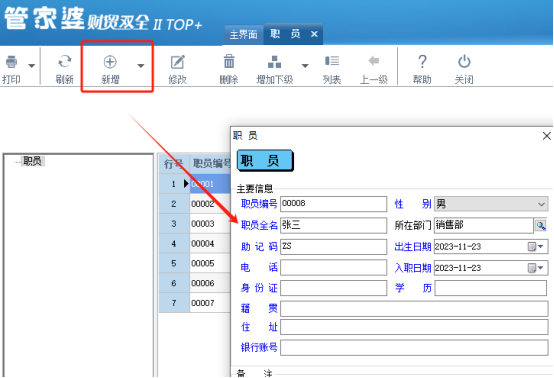Click the 职员全名 input field
554x378 pixels.
pos(333,225)
